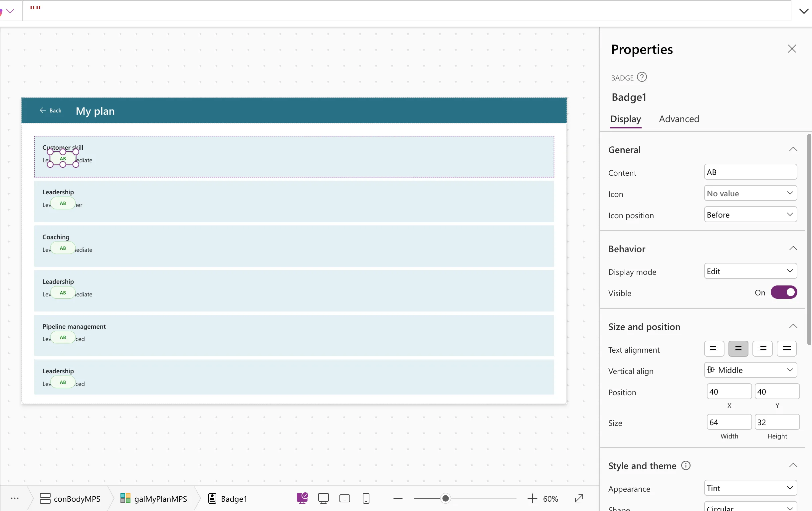This screenshot has height=511, width=812.
Task: Collapse the General section
Action: 793,149
